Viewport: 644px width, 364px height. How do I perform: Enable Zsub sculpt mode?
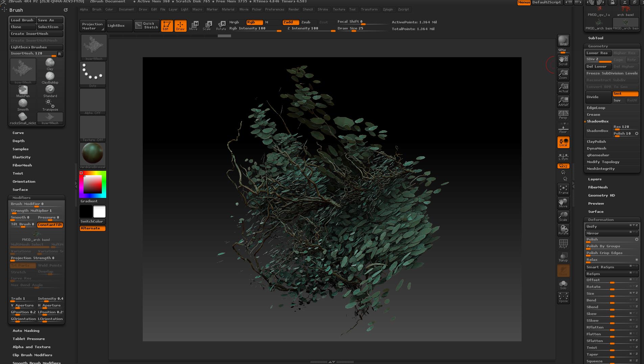click(306, 22)
